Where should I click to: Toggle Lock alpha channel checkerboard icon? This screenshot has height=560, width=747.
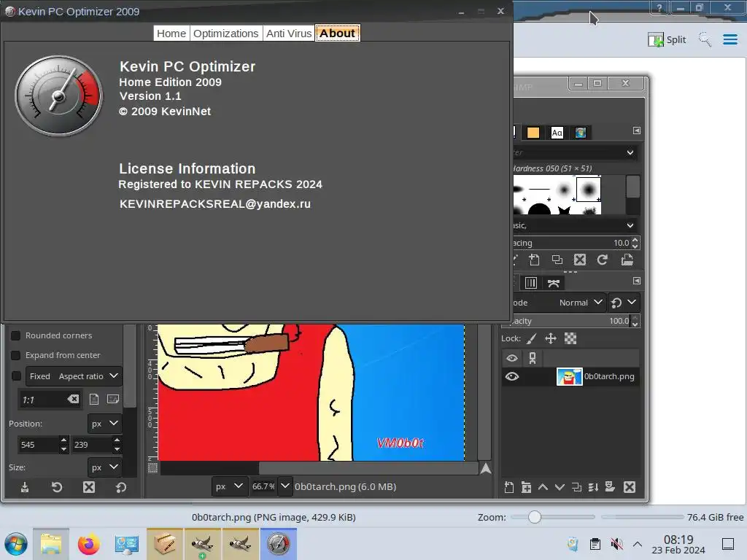[x=570, y=338]
